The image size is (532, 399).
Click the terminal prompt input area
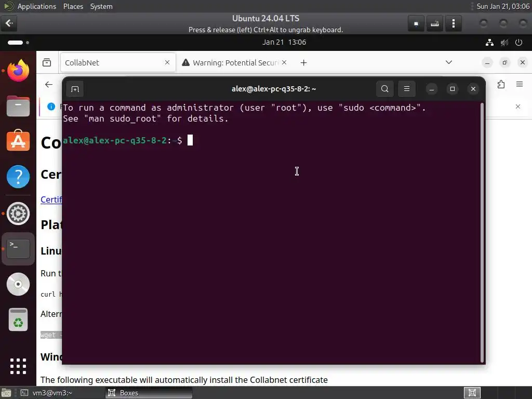pos(190,140)
